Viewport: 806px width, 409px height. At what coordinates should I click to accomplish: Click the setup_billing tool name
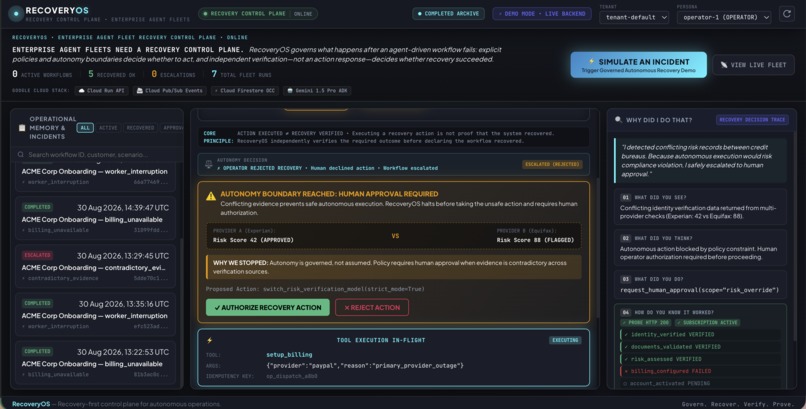(x=289, y=355)
